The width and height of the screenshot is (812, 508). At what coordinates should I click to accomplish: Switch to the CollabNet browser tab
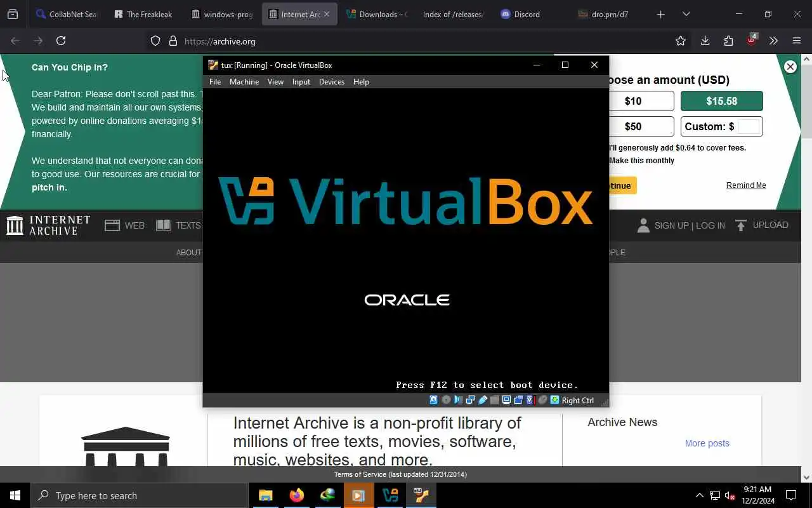click(x=68, y=14)
